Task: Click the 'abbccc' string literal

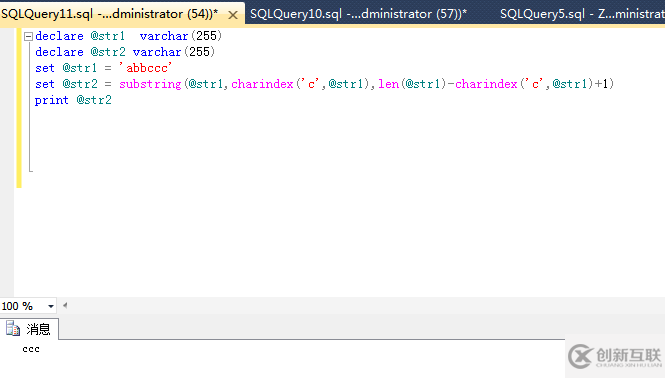Action: point(146,68)
